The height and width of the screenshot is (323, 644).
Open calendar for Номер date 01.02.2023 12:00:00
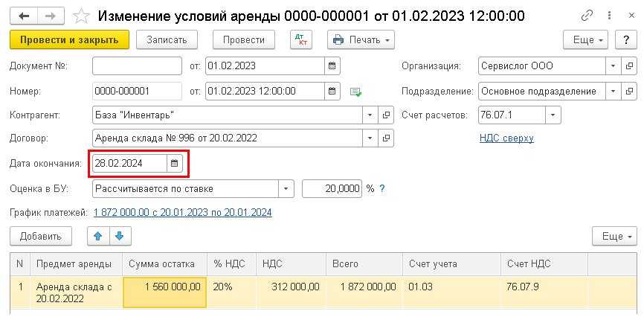point(332,92)
